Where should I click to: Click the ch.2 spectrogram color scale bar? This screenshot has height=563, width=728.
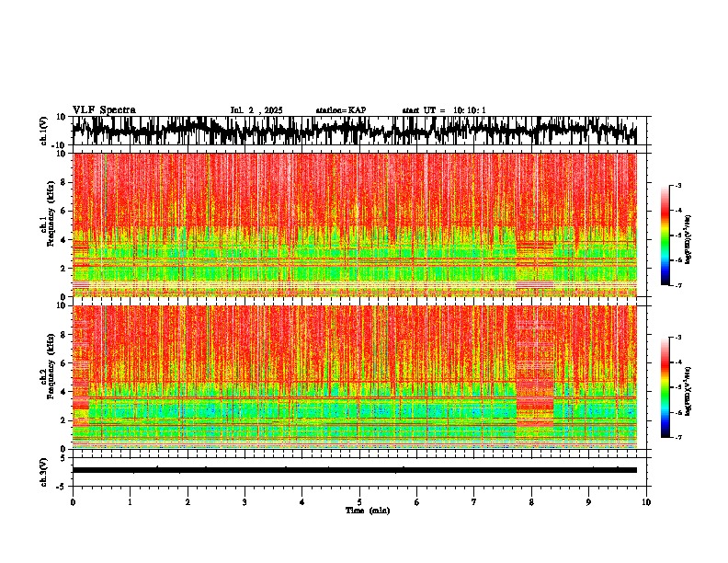pos(665,387)
